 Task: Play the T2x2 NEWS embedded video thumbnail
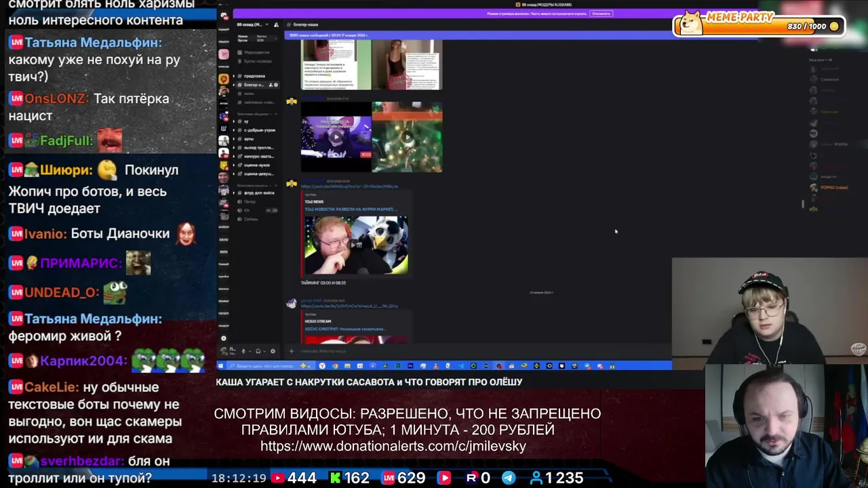356,245
